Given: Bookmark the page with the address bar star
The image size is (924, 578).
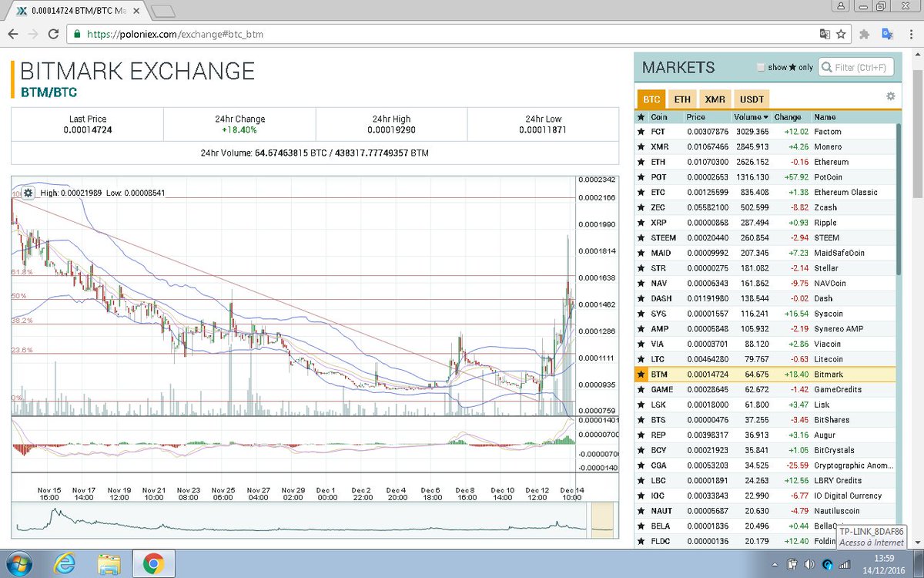Looking at the screenshot, I should [x=842, y=34].
